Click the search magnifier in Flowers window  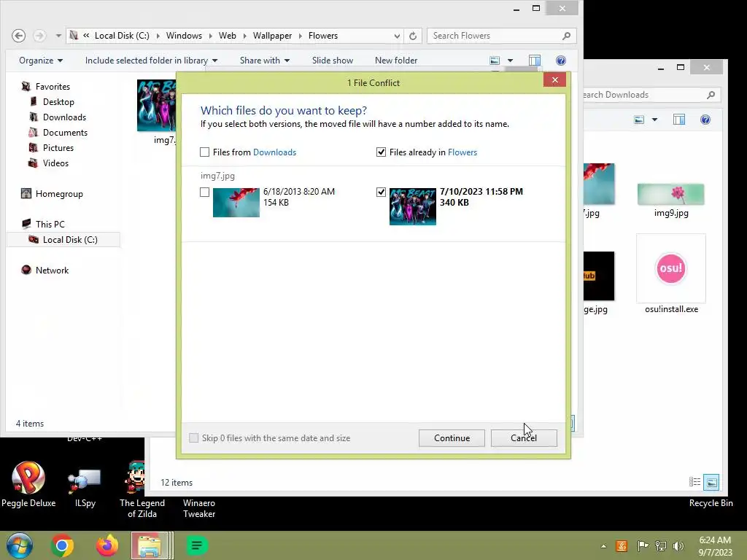pyautogui.click(x=566, y=36)
